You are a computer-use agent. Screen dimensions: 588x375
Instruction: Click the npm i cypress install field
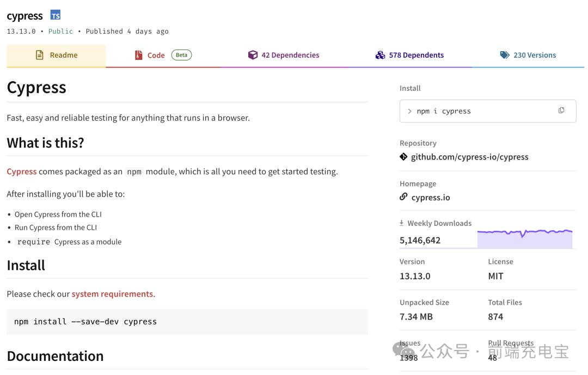[488, 111]
